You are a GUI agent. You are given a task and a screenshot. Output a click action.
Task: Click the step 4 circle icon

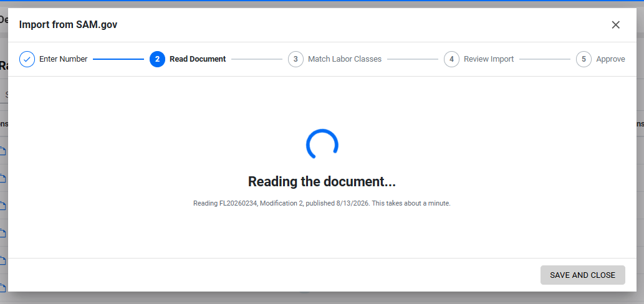pos(451,59)
